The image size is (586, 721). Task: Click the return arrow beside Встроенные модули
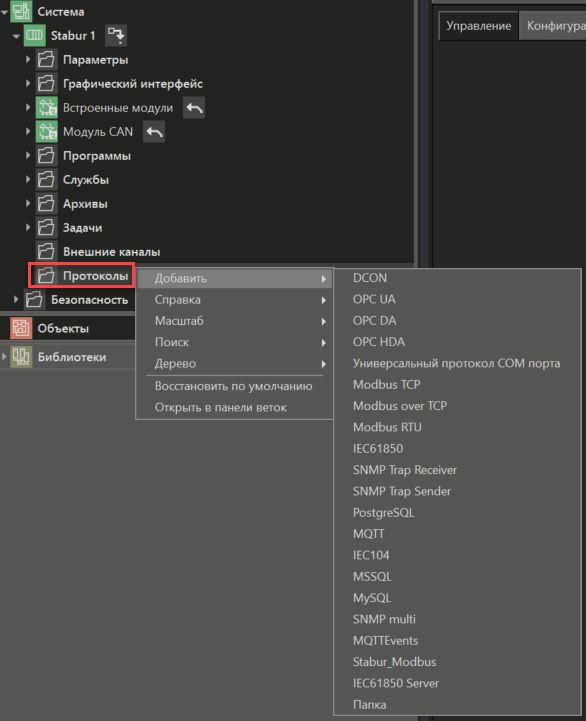click(x=194, y=108)
